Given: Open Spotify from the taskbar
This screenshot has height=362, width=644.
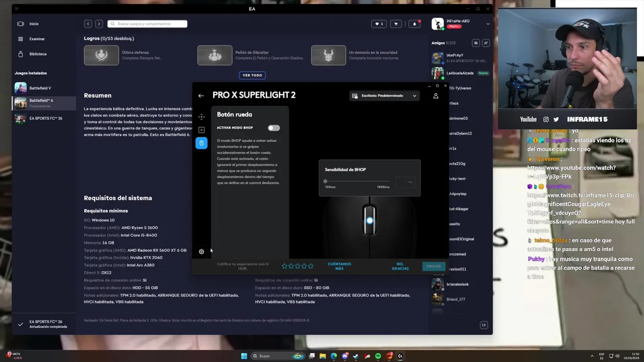Looking at the screenshot, I should [378, 356].
